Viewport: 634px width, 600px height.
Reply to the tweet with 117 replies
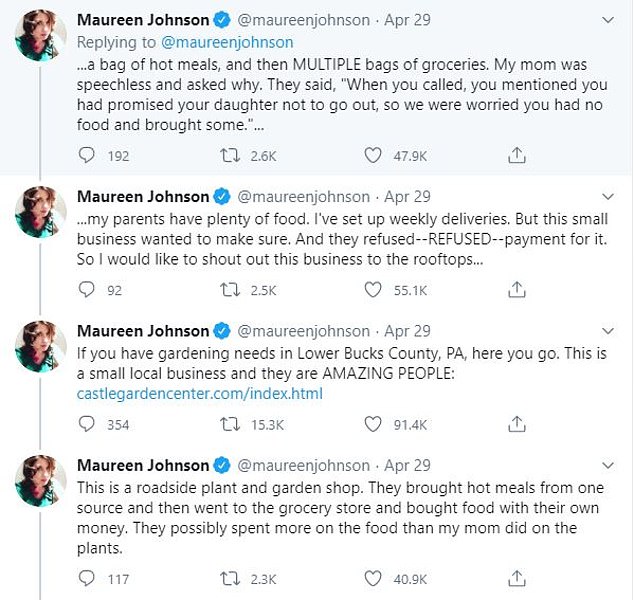(x=87, y=578)
